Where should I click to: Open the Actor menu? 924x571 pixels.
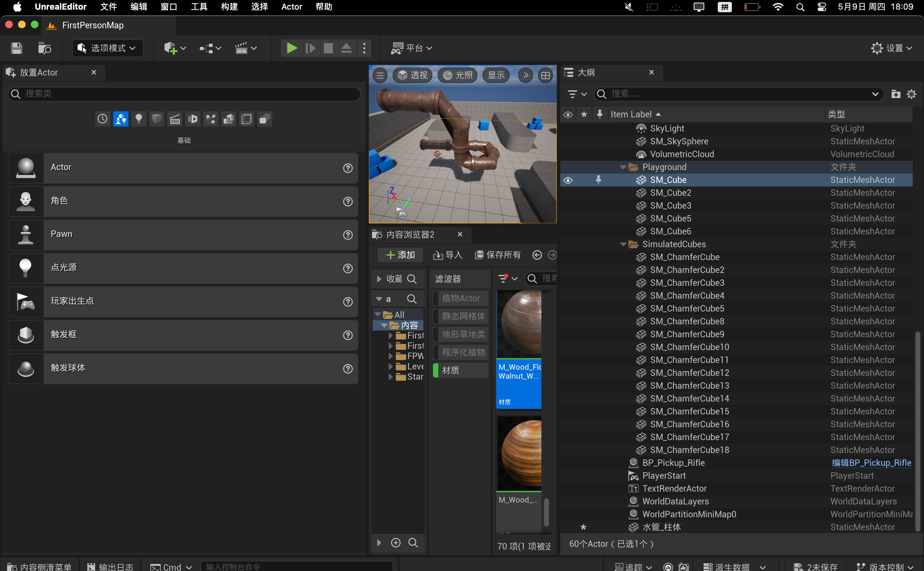coord(292,7)
